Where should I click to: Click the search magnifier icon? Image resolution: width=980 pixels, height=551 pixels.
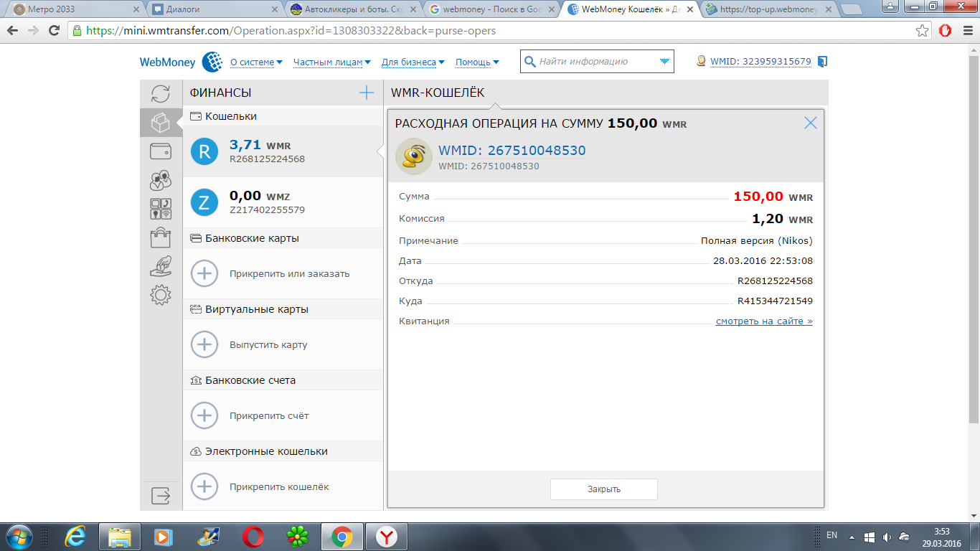pyautogui.click(x=530, y=62)
